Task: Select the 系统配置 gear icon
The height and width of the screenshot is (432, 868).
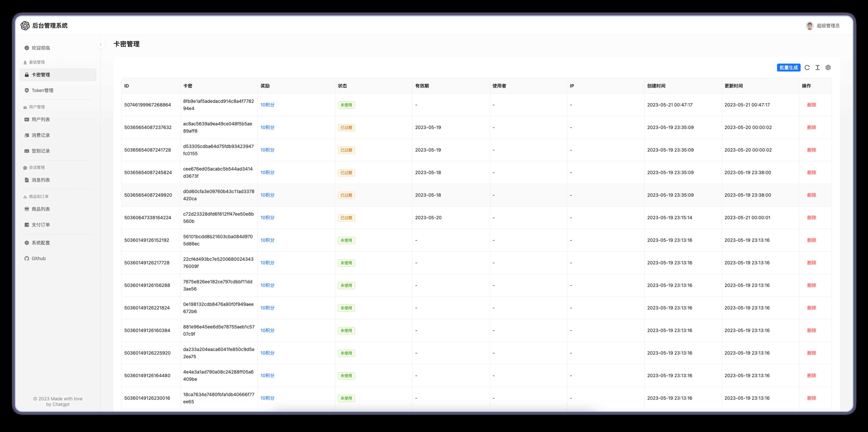Action: point(26,242)
